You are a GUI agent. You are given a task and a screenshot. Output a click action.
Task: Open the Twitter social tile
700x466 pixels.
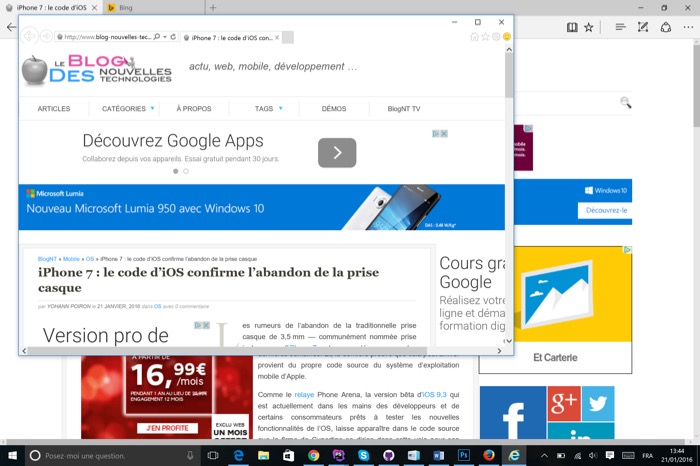(598, 404)
